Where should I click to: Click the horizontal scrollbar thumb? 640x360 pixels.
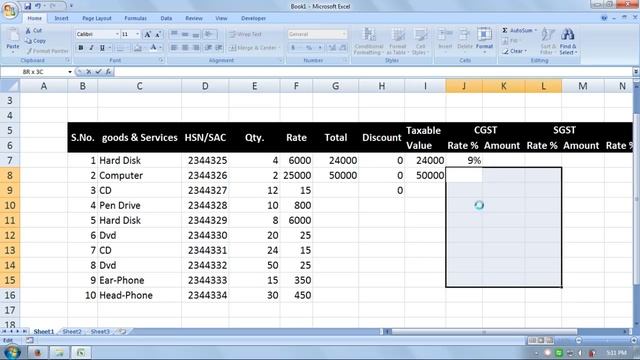click(484, 331)
